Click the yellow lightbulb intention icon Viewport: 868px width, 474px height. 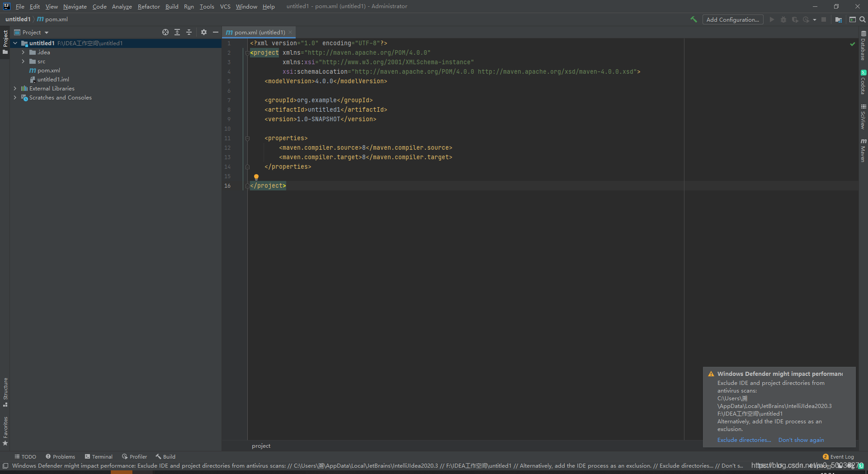pyautogui.click(x=256, y=177)
